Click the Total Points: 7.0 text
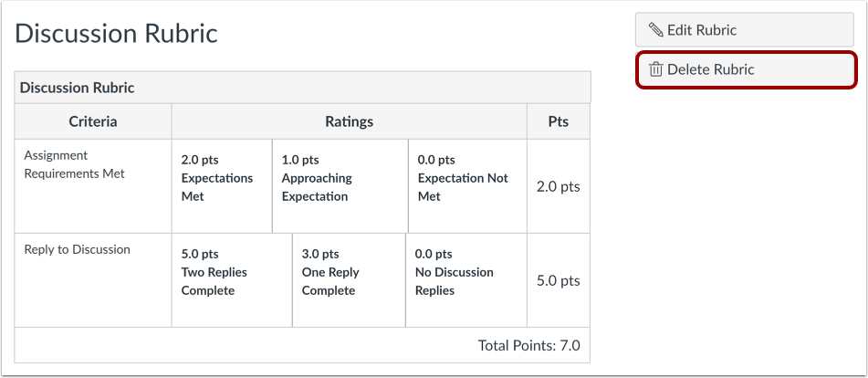This screenshot has height=378, width=868. tap(529, 346)
